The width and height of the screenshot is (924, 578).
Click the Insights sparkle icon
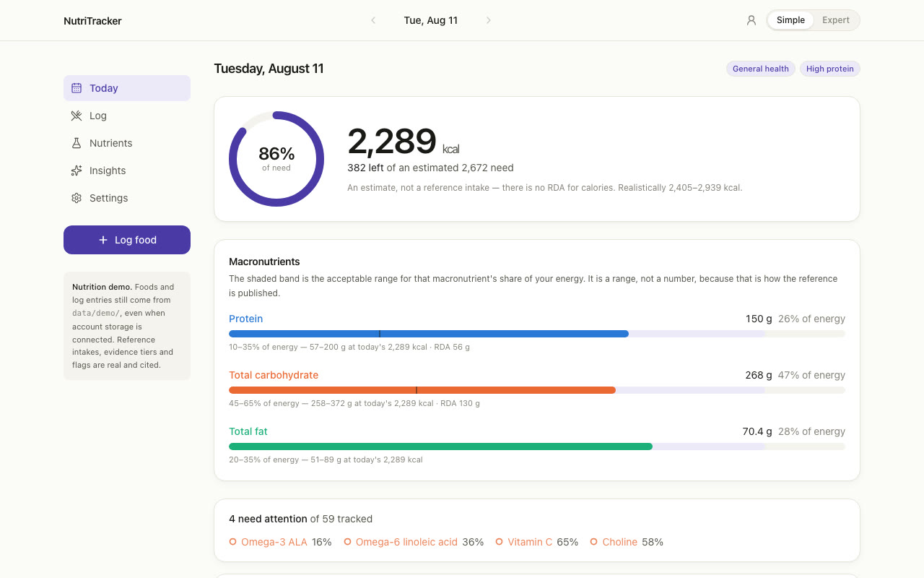point(77,171)
